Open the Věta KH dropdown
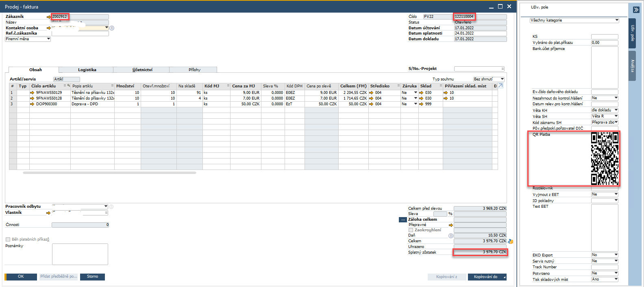This screenshot has width=644, height=287. coord(616,110)
